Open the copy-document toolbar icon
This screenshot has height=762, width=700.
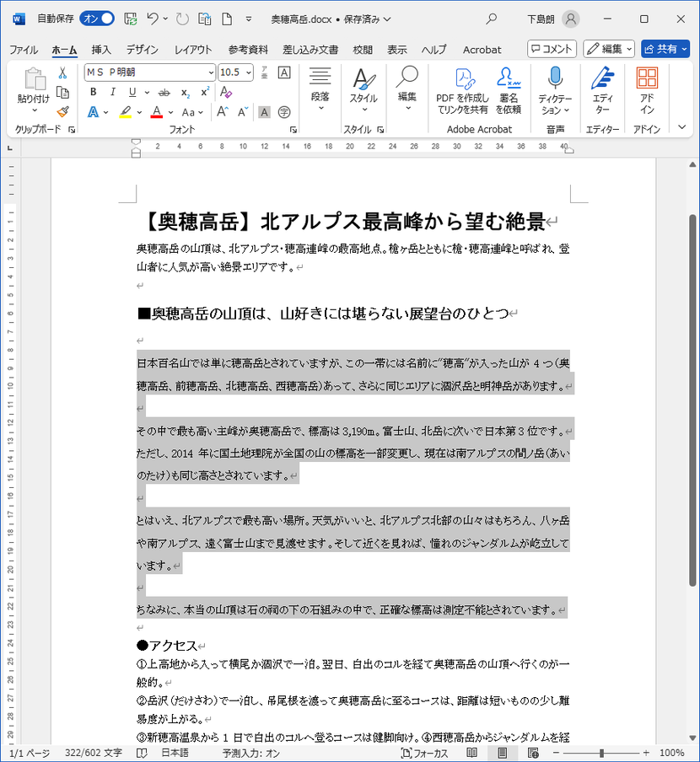click(x=205, y=19)
